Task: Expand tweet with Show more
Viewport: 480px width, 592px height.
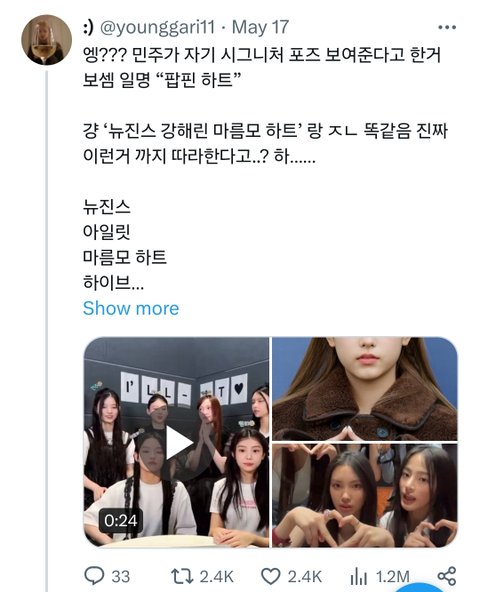Action: (131, 308)
